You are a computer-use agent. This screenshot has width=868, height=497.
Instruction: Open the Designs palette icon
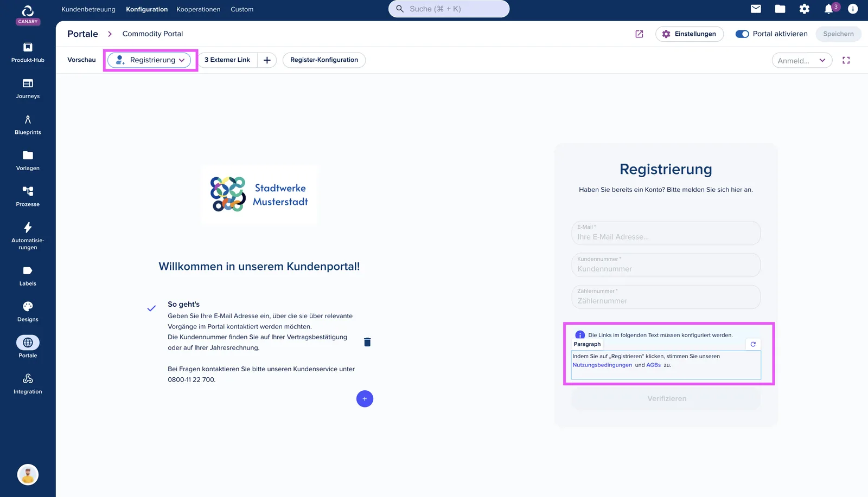[x=28, y=306]
